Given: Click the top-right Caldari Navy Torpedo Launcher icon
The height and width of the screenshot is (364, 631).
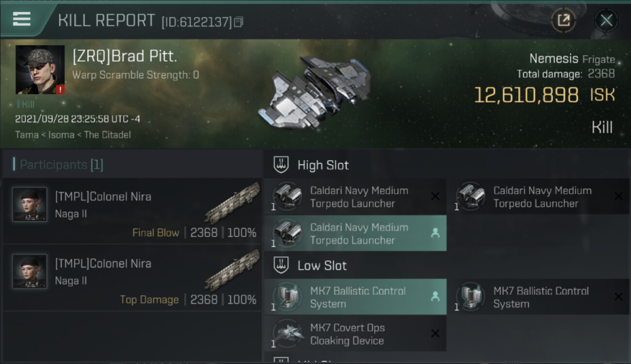Looking at the screenshot, I should coord(470,197).
